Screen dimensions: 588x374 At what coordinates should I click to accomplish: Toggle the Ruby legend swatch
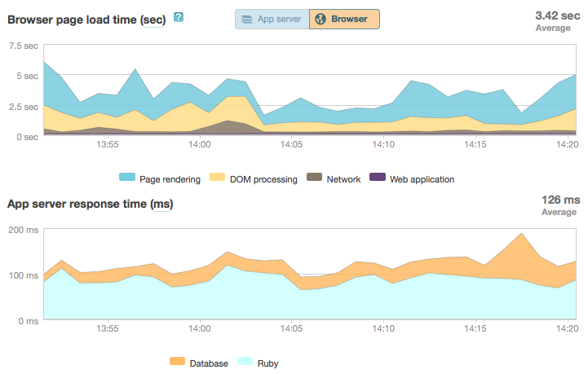click(245, 361)
